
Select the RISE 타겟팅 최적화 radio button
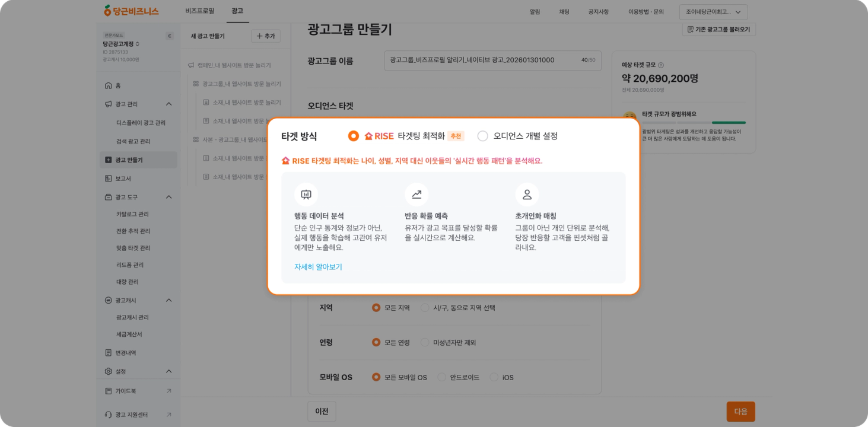pos(354,136)
